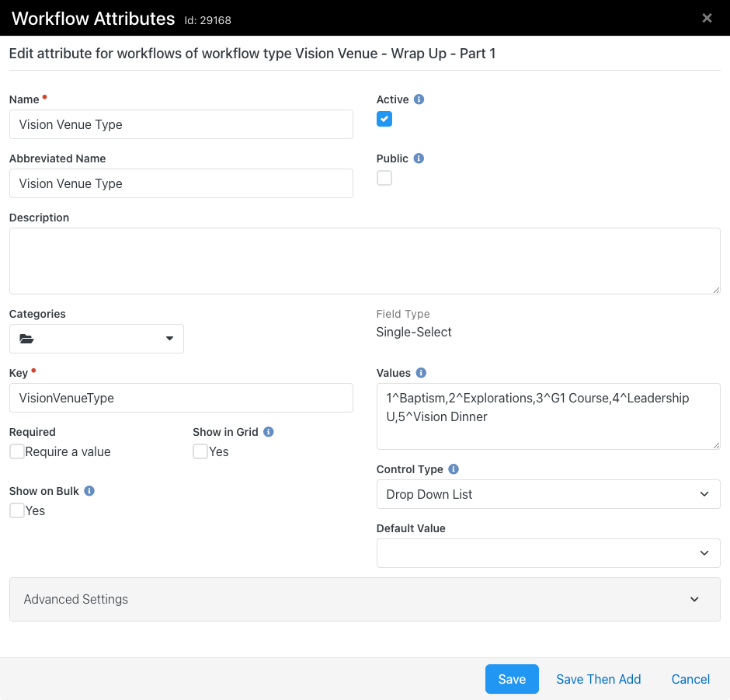Open the Control Type dropdown
The image size is (730, 700).
click(548, 494)
